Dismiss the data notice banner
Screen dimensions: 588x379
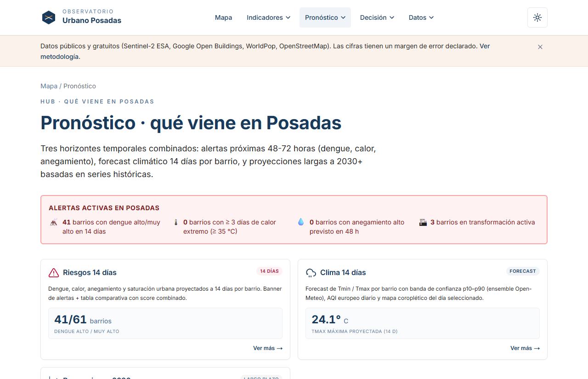click(x=540, y=47)
